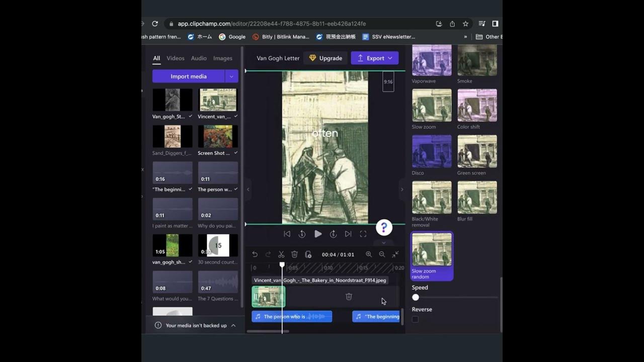Redo the last edit
644x362 pixels.
(x=268, y=254)
